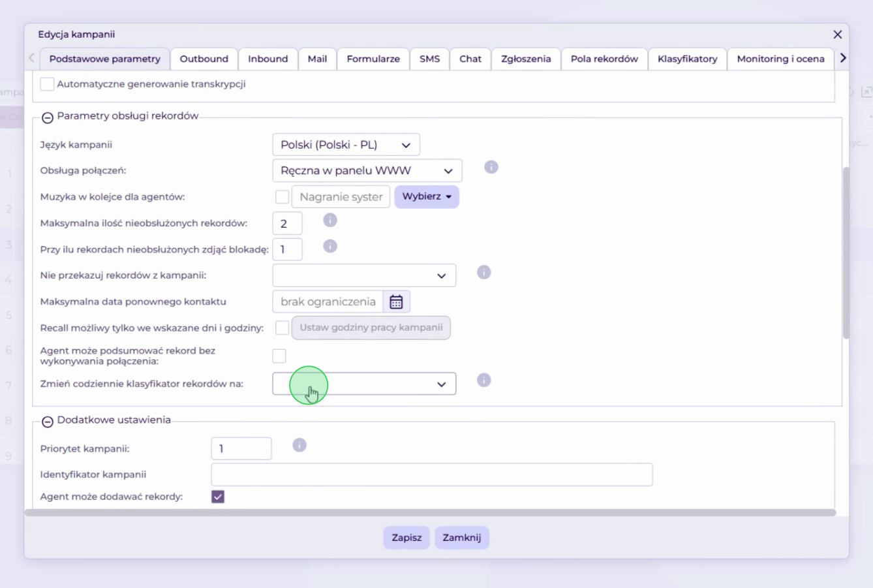The width and height of the screenshot is (873, 588).
Task: Enable Automatyczne generowanie transkrypcji checkbox
Action: pyautogui.click(x=47, y=84)
